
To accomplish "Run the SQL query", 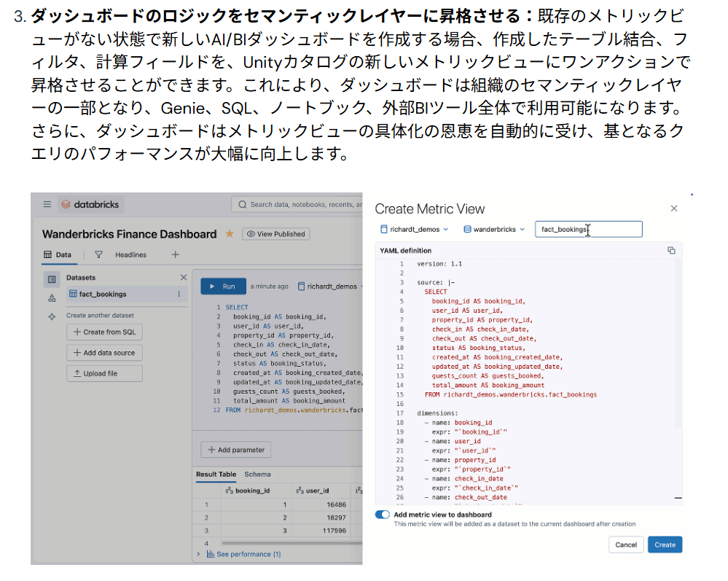I will tap(222, 286).
